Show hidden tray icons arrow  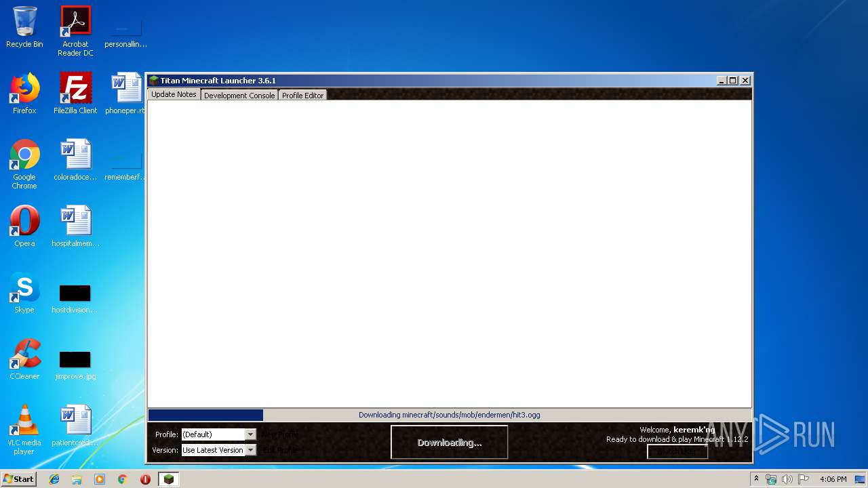tap(756, 479)
